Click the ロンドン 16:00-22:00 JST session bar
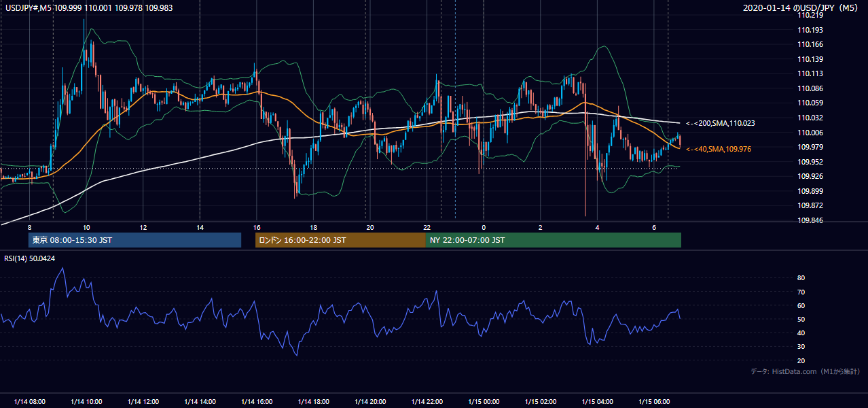This screenshot has width=868, height=408. pos(340,240)
